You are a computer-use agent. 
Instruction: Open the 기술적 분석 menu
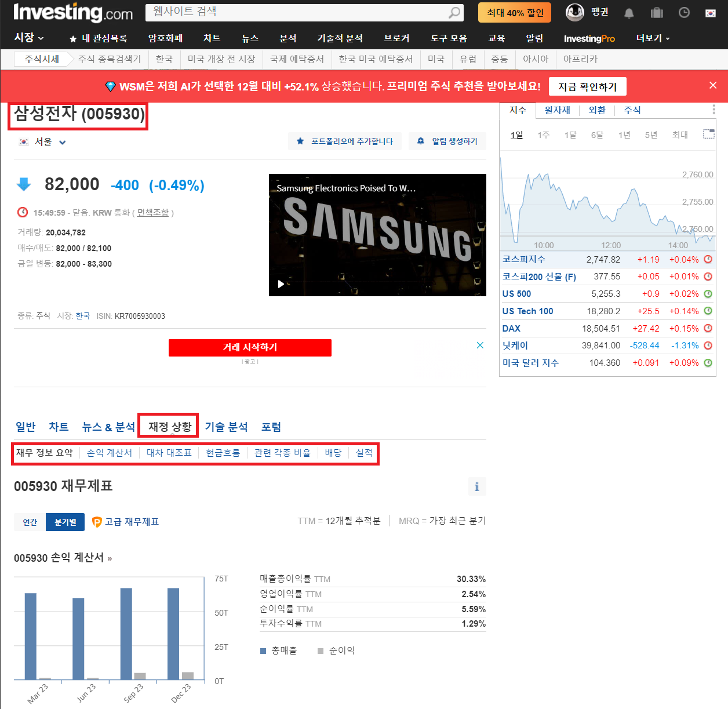340,38
